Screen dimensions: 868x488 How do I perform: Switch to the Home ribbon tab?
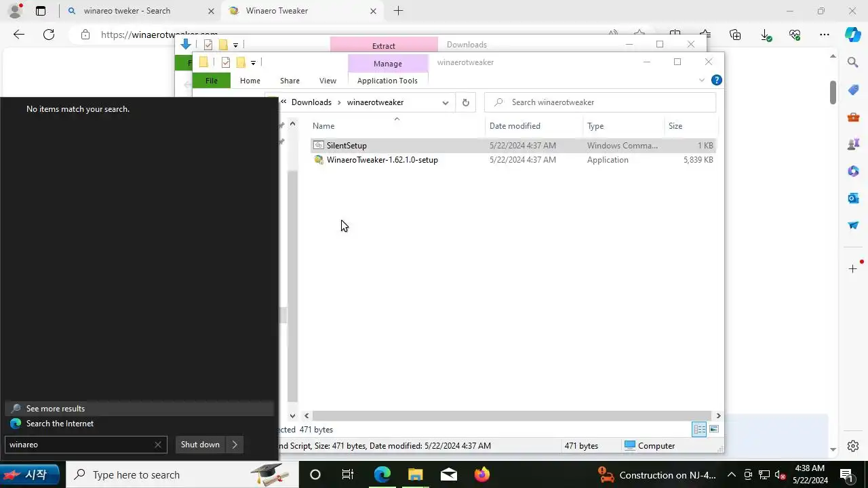[x=250, y=81]
